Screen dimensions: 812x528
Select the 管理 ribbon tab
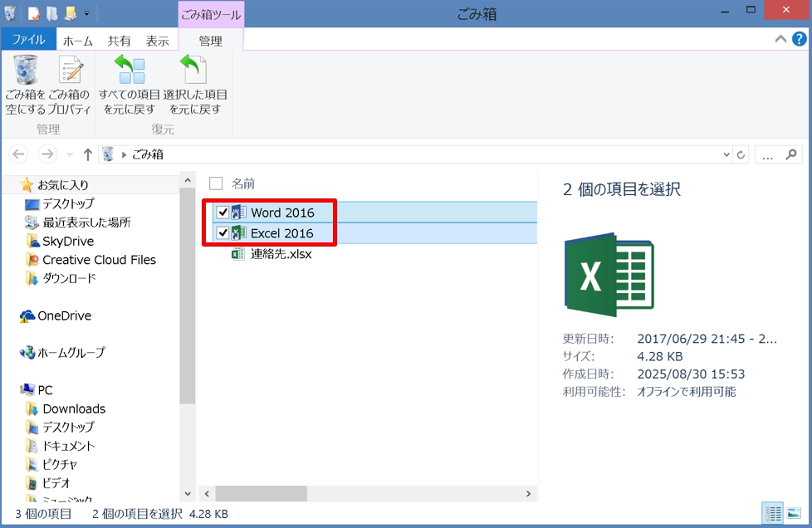coord(211,41)
